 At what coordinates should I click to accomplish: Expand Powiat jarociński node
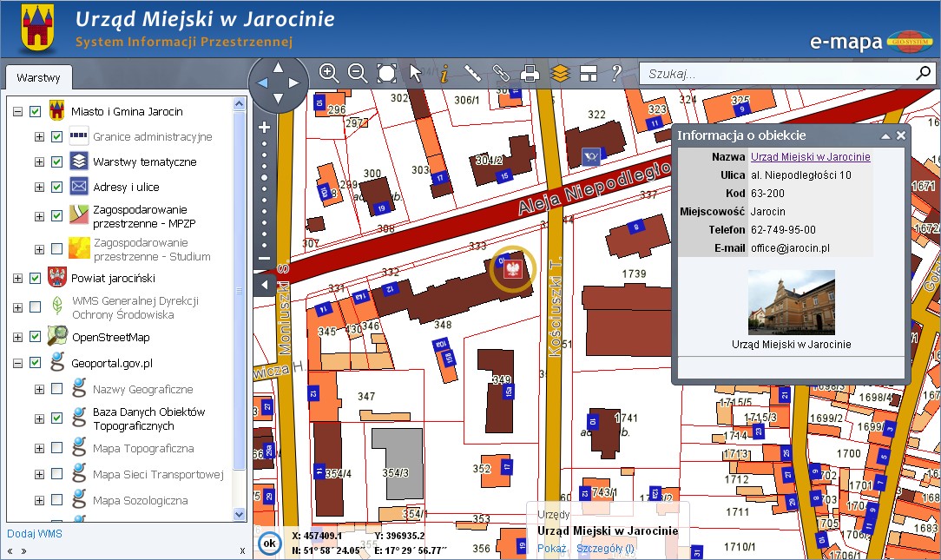click(x=18, y=279)
